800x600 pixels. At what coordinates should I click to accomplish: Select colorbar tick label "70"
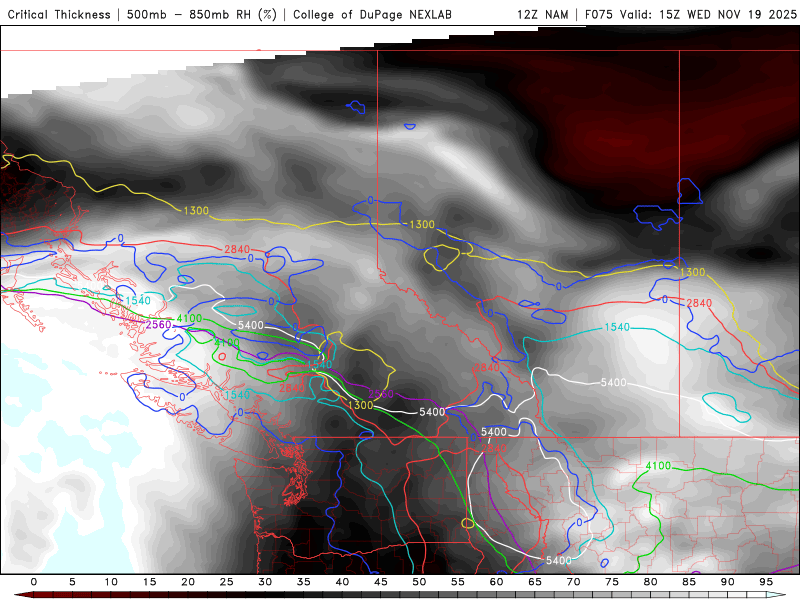click(573, 582)
